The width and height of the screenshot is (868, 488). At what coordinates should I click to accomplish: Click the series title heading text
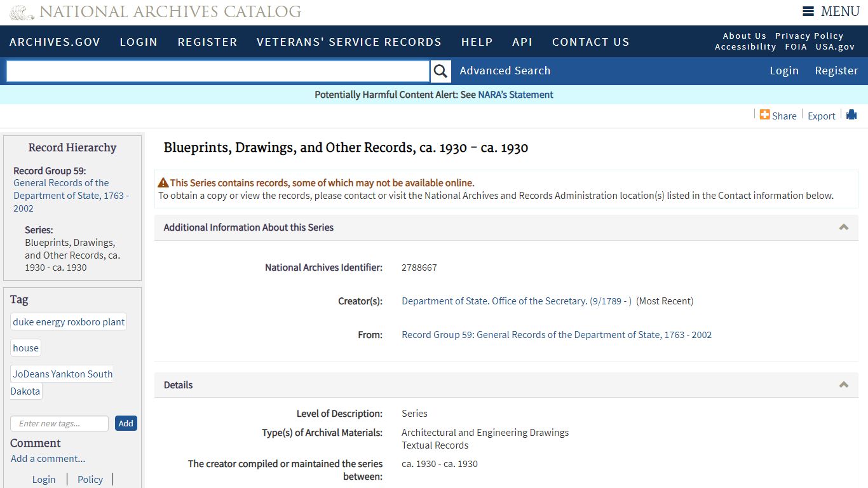(x=346, y=148)
